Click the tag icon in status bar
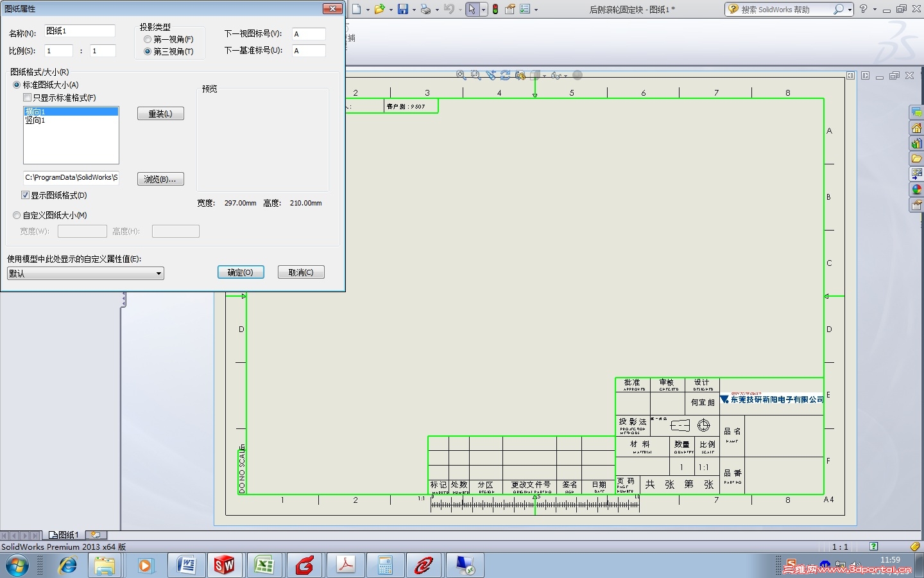 [915, 547]
